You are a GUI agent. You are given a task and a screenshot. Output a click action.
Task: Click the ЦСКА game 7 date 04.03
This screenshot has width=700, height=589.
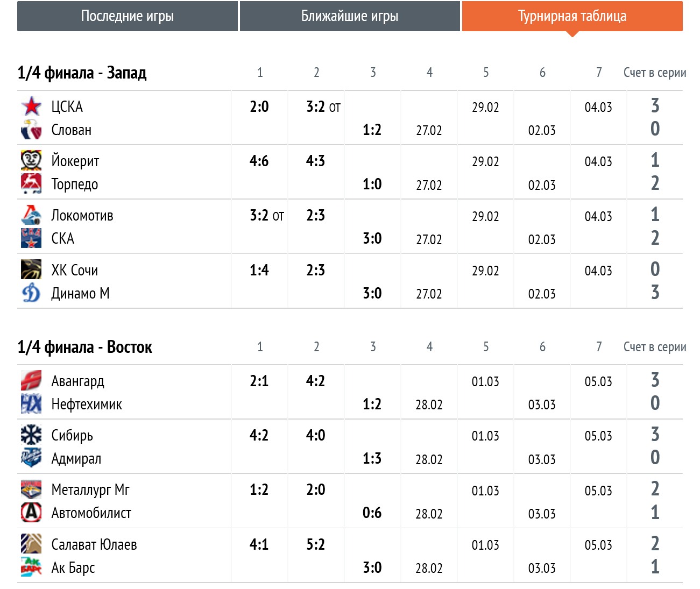598,108
